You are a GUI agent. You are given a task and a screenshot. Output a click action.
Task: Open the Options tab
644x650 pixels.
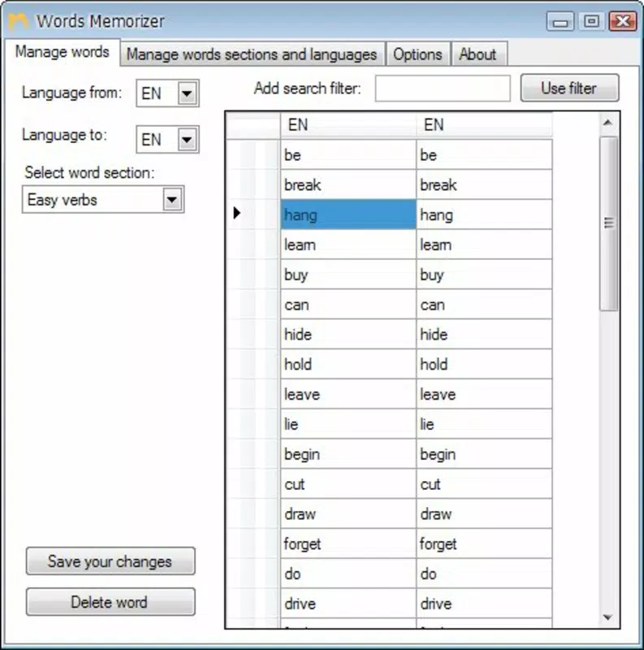tap(417, 54)
